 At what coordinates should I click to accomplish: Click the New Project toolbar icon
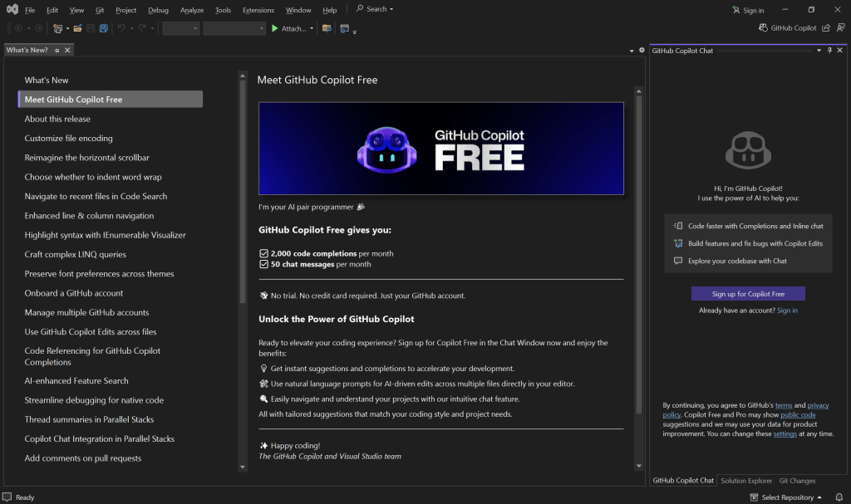click(58, 28)
